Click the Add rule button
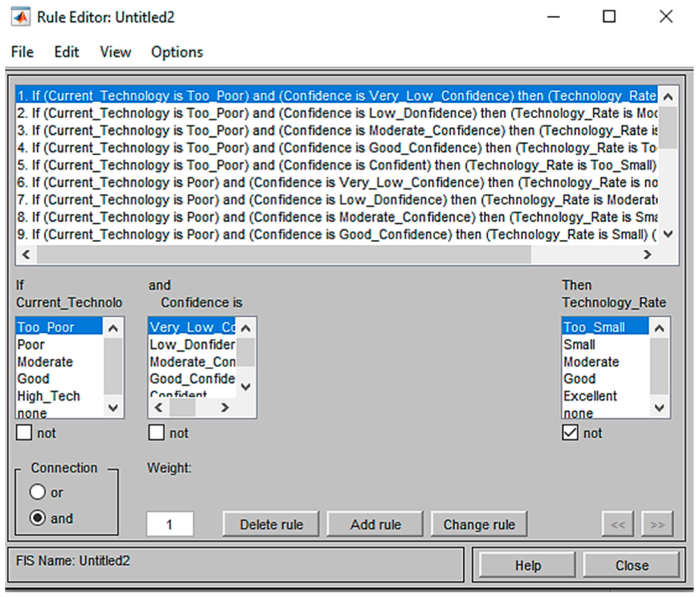700x598 pixels. [x=375, y=525]
